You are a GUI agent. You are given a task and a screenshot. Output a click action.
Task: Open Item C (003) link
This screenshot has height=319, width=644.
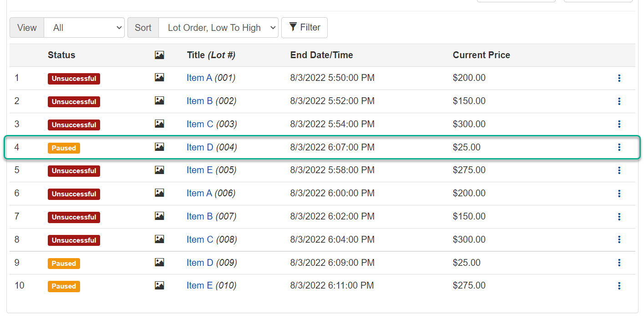tap(200, 124)
